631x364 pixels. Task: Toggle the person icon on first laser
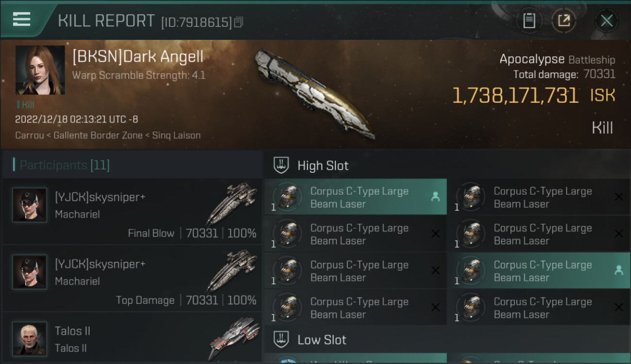click(435, 197)
